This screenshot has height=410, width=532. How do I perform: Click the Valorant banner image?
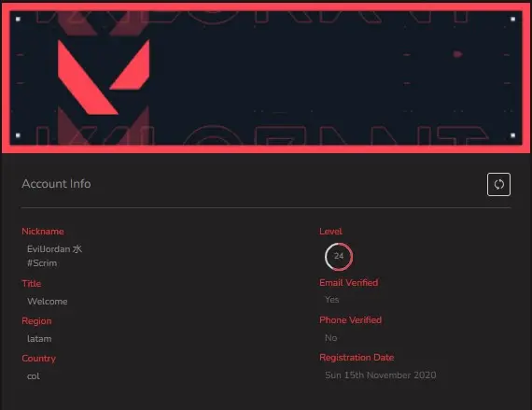point(266,78)
